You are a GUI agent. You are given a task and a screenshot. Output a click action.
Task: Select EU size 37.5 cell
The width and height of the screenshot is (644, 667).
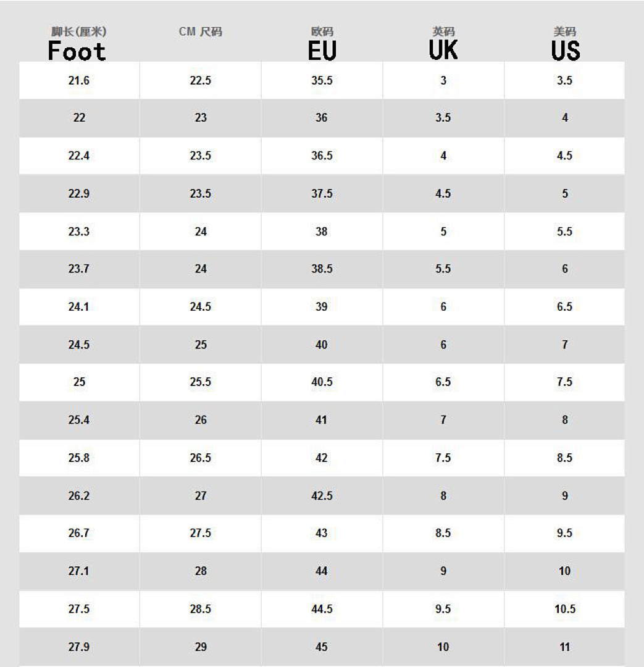click(322, 193)
